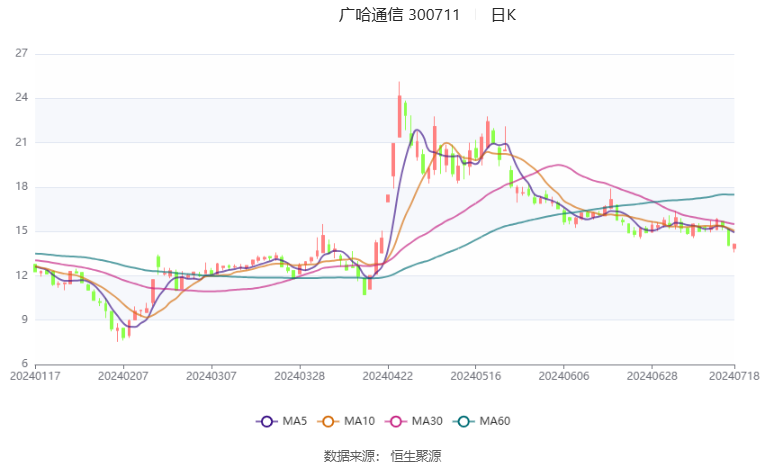
Task: Click the 12 price axis label
Action: (21, 275)
